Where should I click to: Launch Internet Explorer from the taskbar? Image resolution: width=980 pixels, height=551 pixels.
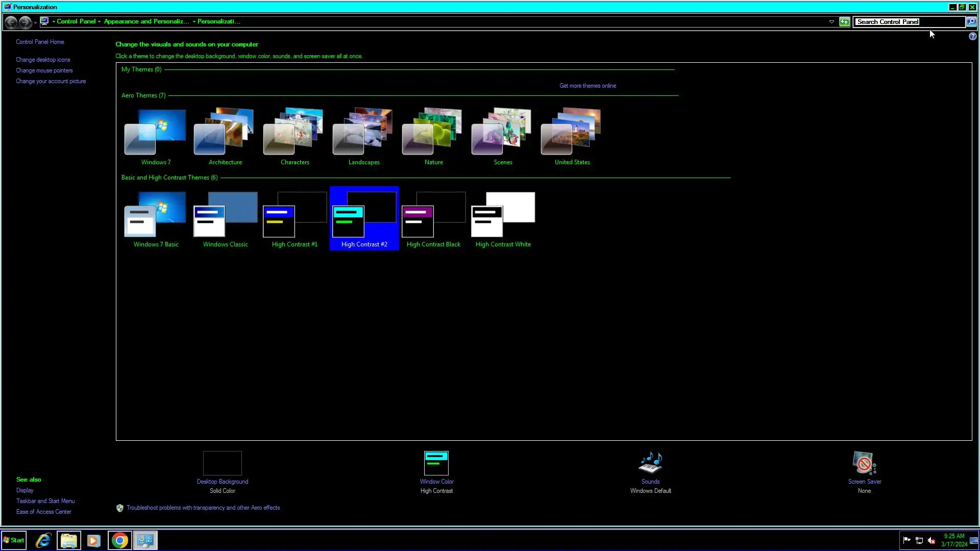[x=43, y=540]
